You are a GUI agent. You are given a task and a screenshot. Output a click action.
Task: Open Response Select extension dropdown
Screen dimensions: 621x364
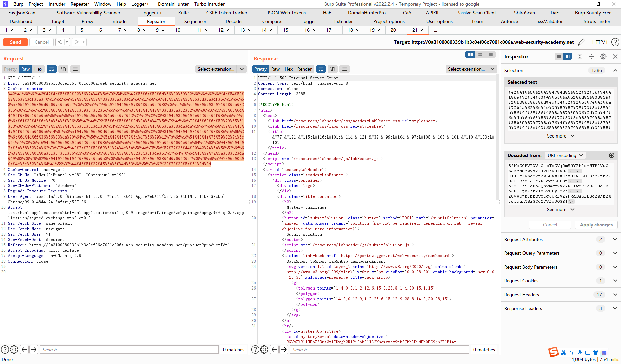click(471, 69)
